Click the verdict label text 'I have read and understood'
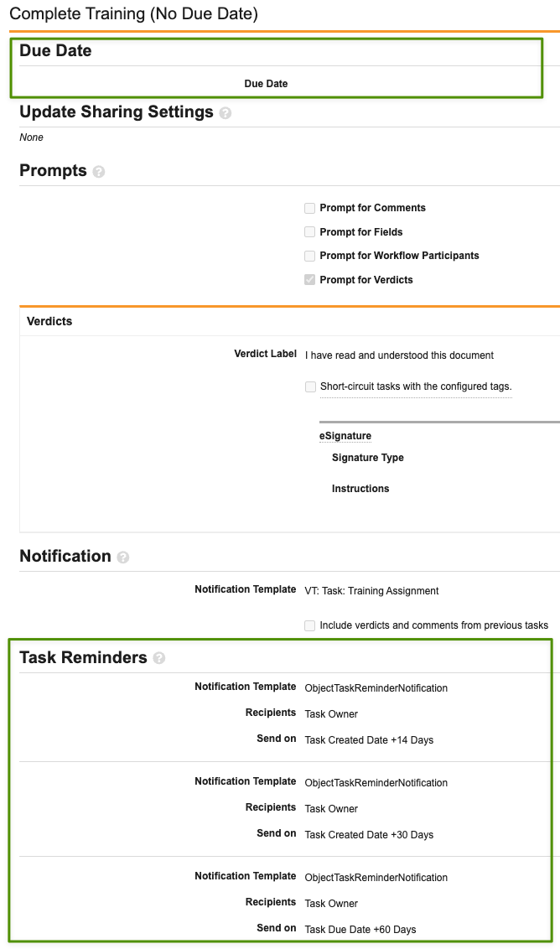Viewport: 560px width, 949px height. coord(399,355)
